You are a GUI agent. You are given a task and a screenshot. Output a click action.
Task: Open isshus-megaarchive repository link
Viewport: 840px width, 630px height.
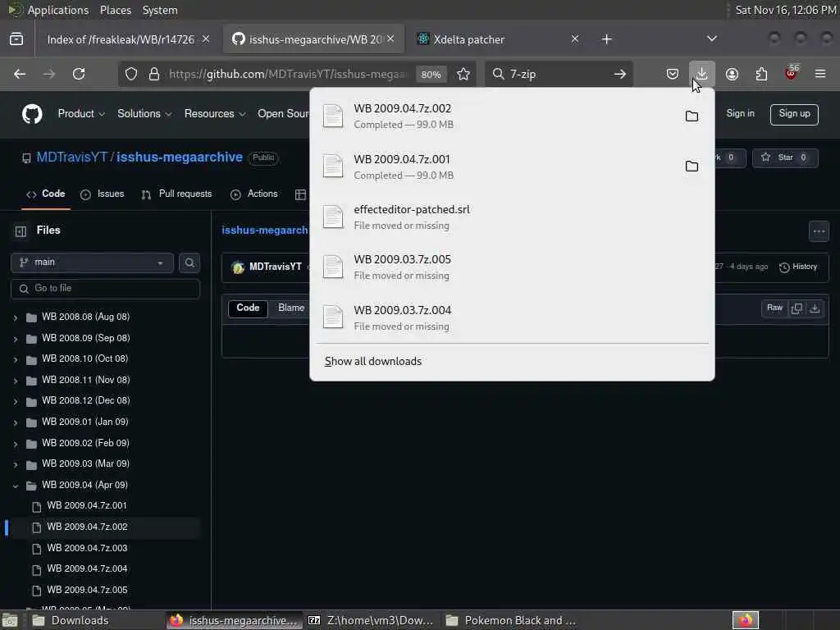pyautogui.click(x=180, y=157)
